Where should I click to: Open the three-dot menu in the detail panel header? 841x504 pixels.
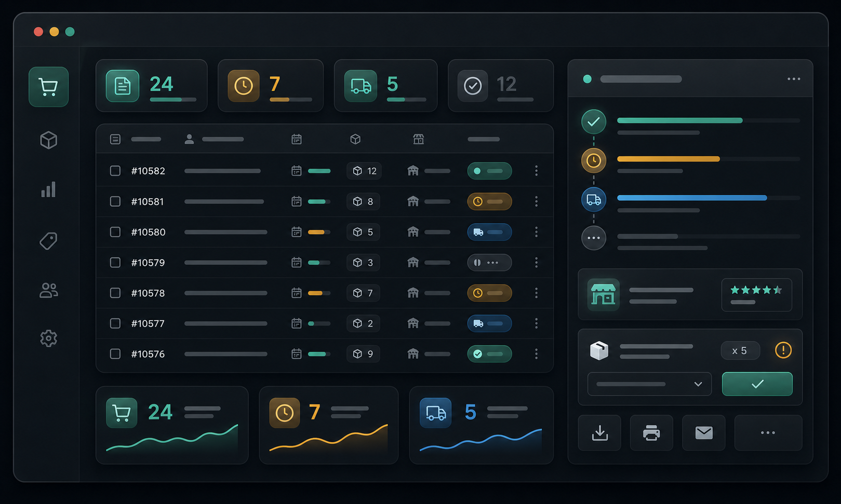pos(794,79)
